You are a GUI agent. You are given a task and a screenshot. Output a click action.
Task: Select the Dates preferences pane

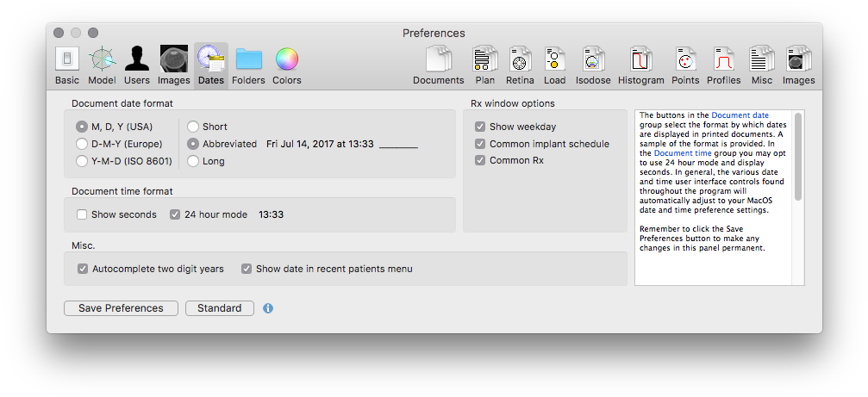pos(211,65)
